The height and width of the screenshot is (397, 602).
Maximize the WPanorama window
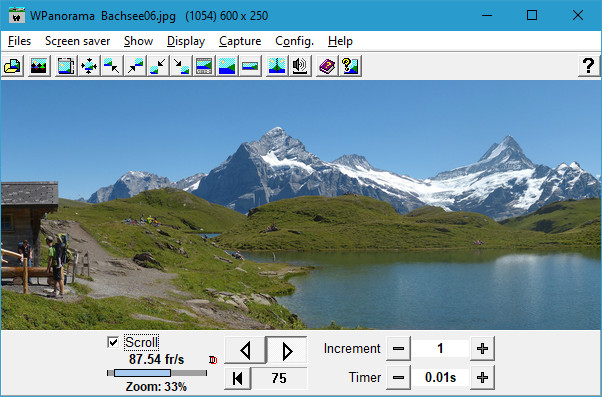[532, 15]
